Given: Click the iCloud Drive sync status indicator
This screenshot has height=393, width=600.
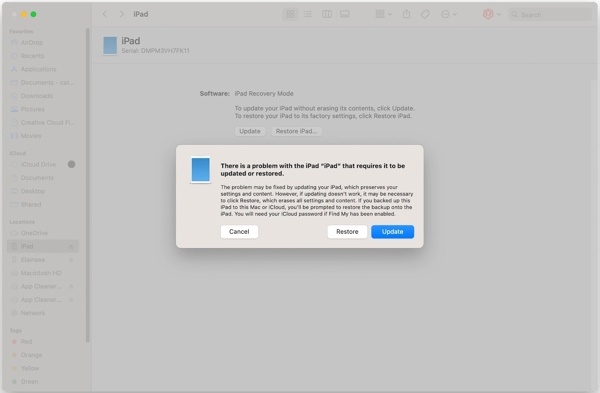Looking at the screenshot, I should point(71,164).
